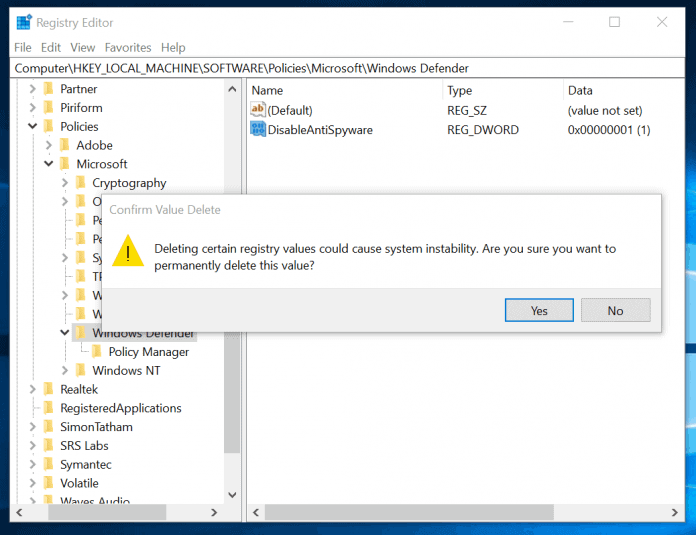Open the View menu
Screen dimensions: 696x535
coord(83,47)
